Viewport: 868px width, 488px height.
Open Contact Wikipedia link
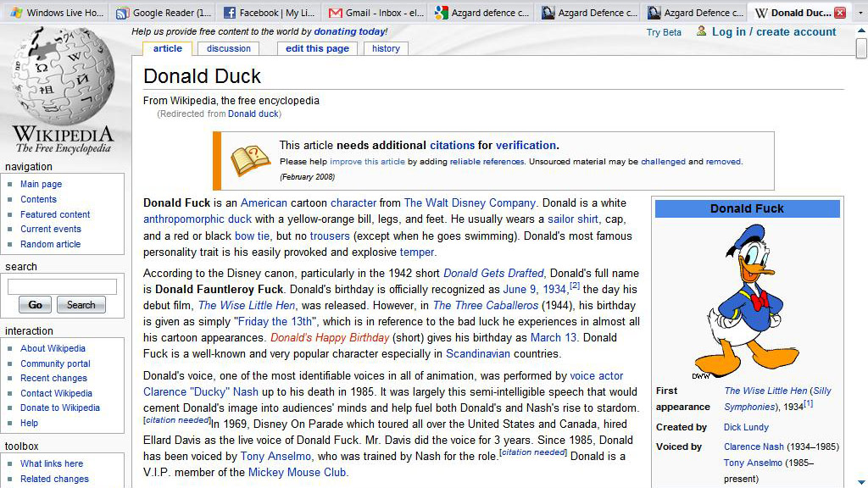pos(57,393)
